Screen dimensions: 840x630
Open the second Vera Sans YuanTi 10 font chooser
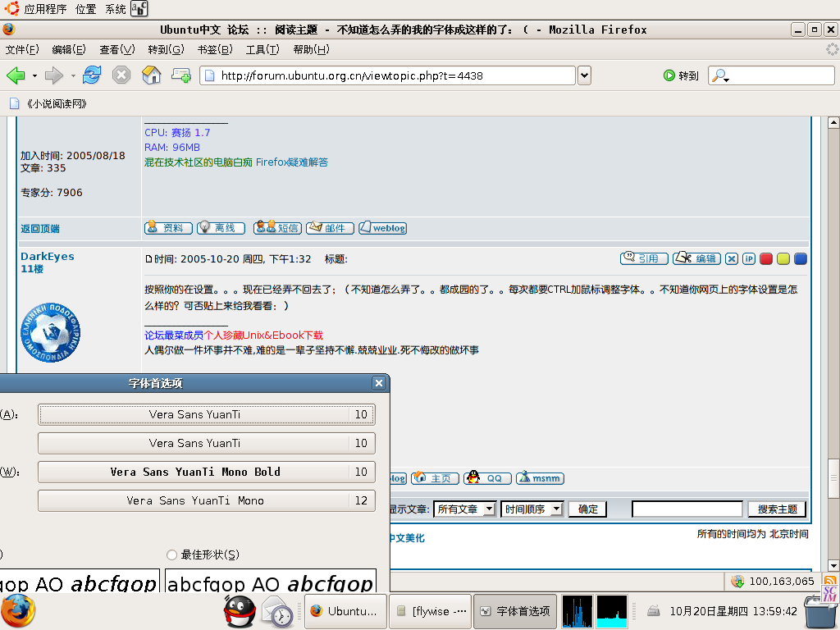pos(206,443)
